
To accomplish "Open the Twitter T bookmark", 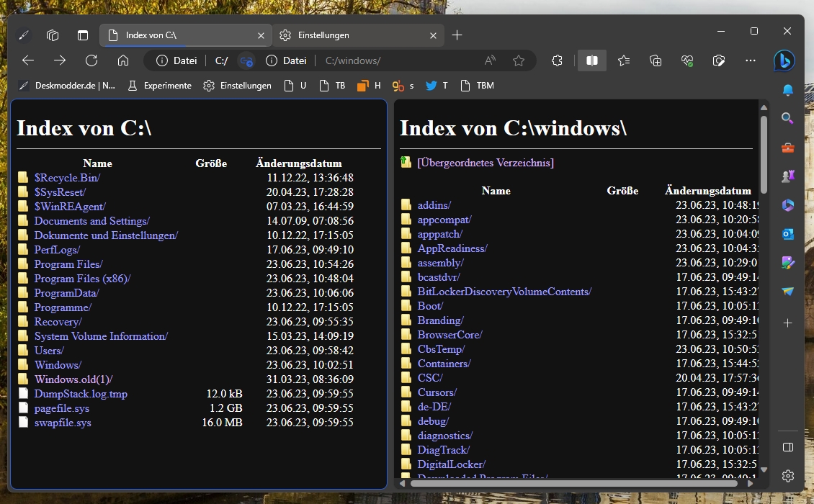I will click(x=437, y=86).
